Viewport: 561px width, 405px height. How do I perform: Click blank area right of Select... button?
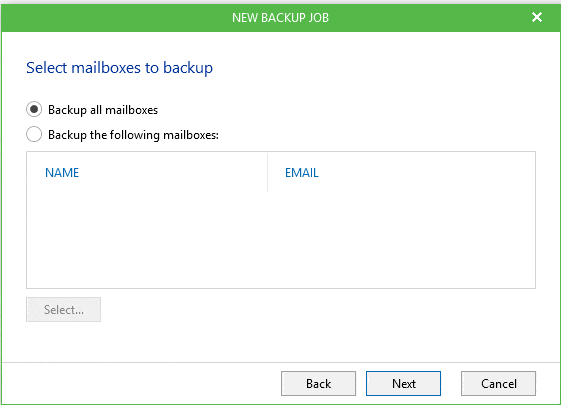point(318,309)
